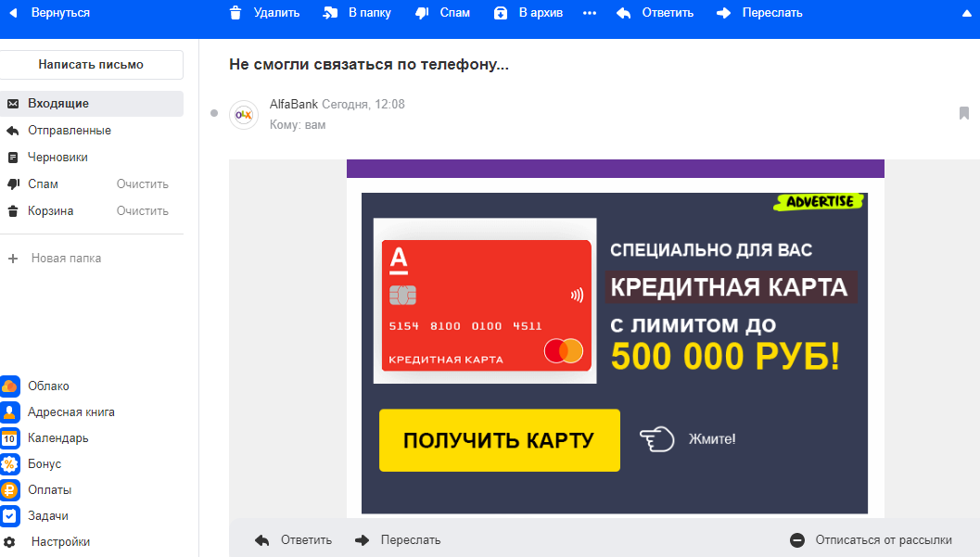This screenshot has width=980, height=557.
Task: Click the Настройки label
Action: [60, 542]
